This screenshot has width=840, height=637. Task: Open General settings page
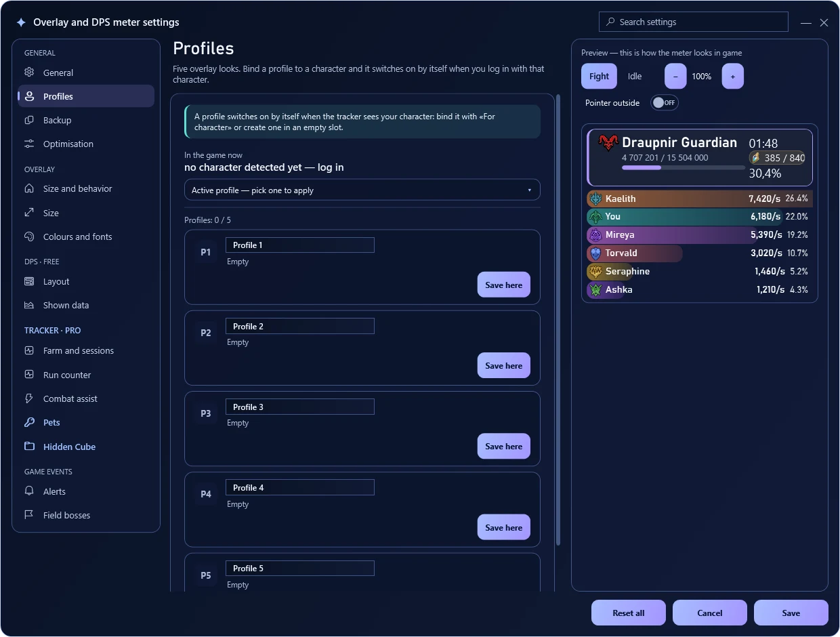pos(86,73)
